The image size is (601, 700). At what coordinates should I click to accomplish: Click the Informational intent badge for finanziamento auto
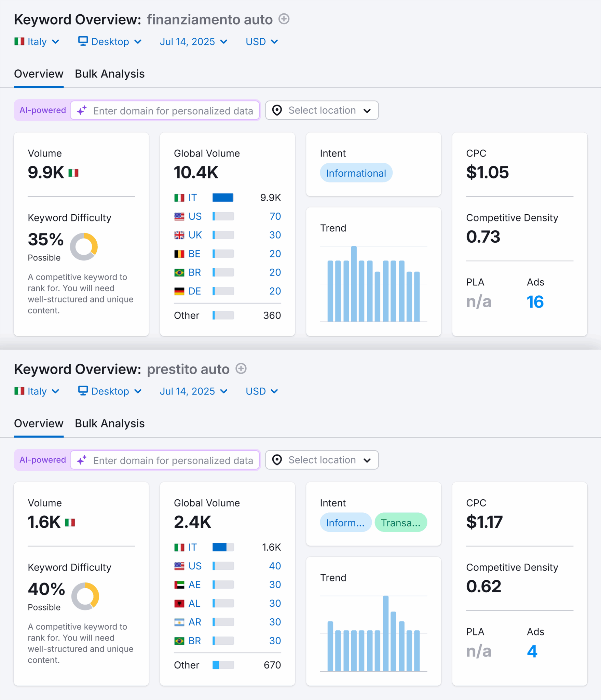point(356,173)
